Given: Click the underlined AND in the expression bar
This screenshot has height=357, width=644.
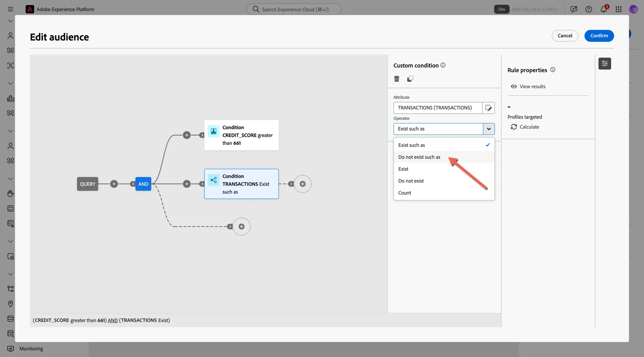Looking at the screenshot, I should (113, 320).
